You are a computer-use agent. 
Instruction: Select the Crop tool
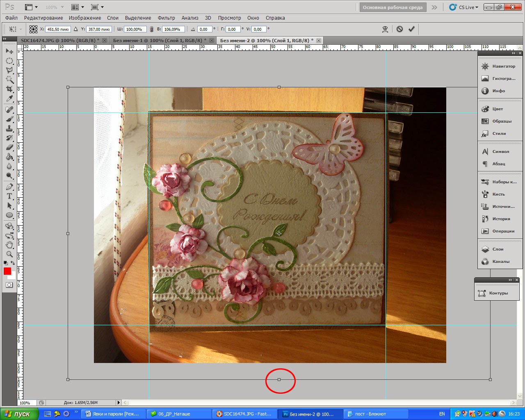9,89
